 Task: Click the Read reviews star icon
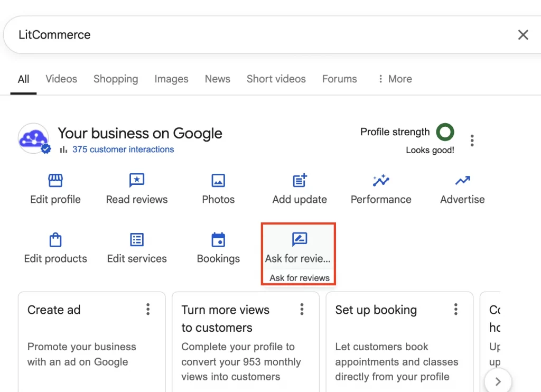(x=137, y=180)
